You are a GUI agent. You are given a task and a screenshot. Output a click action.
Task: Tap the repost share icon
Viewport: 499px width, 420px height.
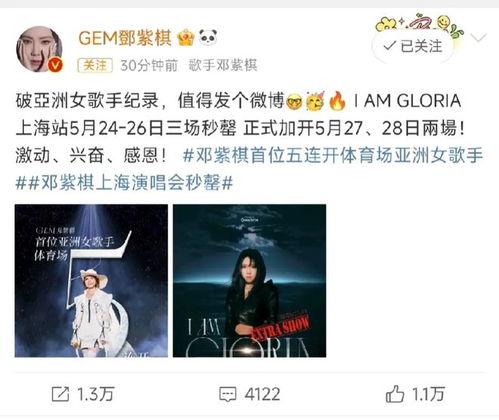(x=61, y=394)
